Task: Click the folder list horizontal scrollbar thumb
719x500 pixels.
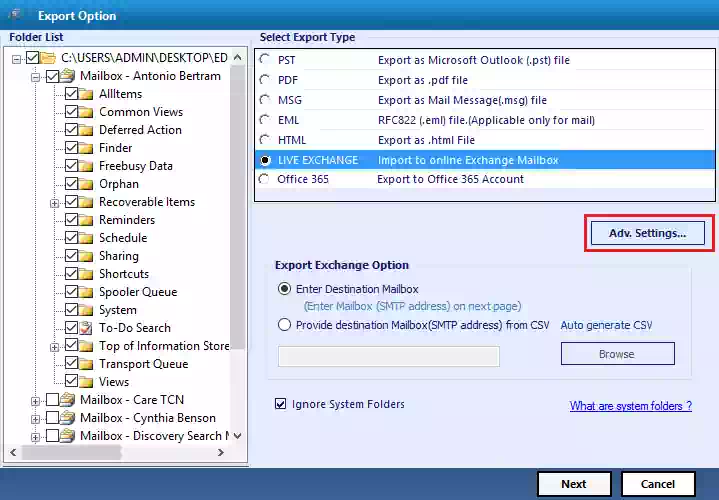Action: click(x=71, y=453)
